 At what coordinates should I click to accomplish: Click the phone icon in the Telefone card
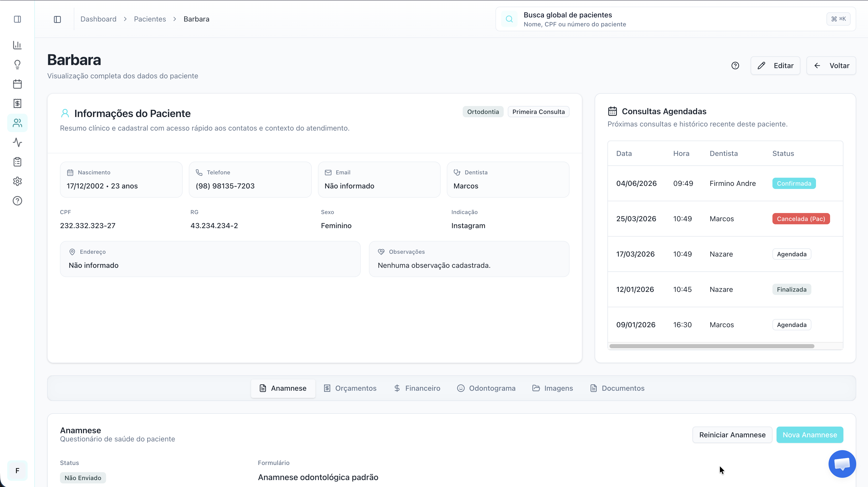pyautogui.click(x=199, y=172)
